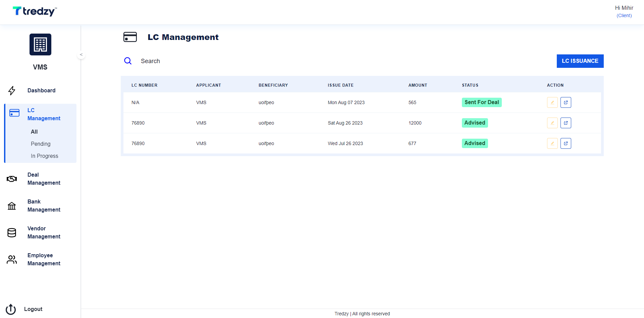Screen dimensions: 644x318
Task: Click the Sat Aug 26 2023 date
Action: click(345, 123)
